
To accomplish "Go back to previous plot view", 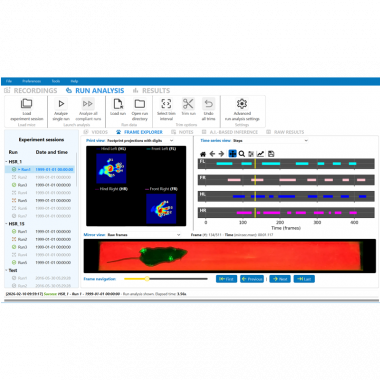I will [x=212, y=154].
